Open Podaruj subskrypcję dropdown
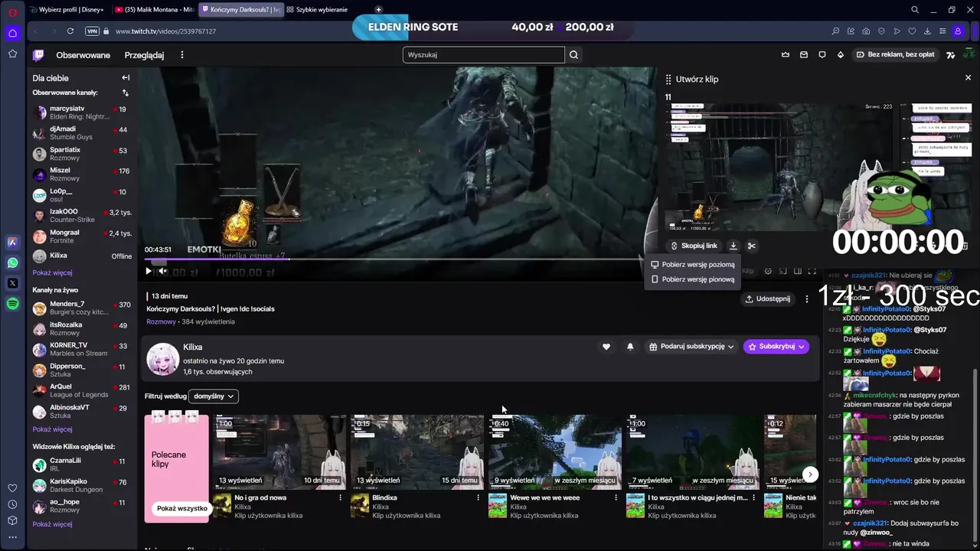 (x=691, y=347)
